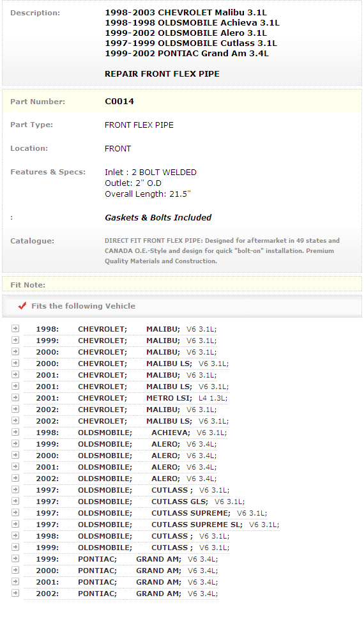
Task: Click arrow icon beside 2001 Malibu LS row
Action: (x=15, y=385)
